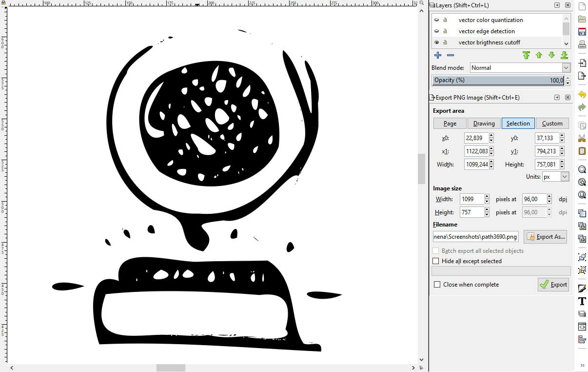Iconify the Layers panel arrow button
Screen dimensions: 588x372
coord(557,5)
